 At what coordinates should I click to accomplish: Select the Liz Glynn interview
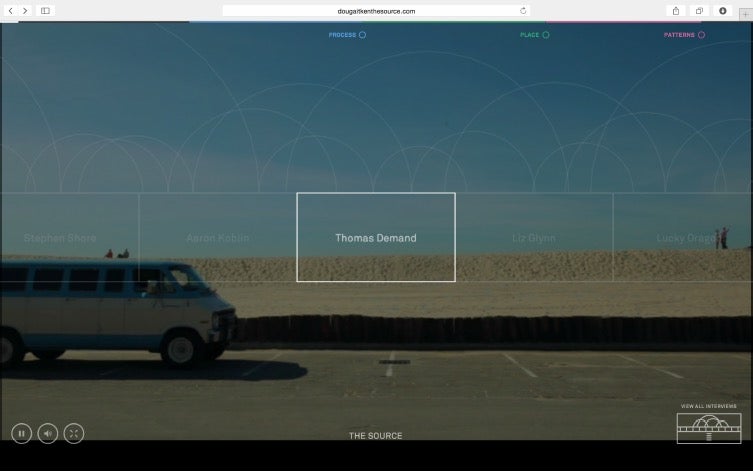pos(534,238)
